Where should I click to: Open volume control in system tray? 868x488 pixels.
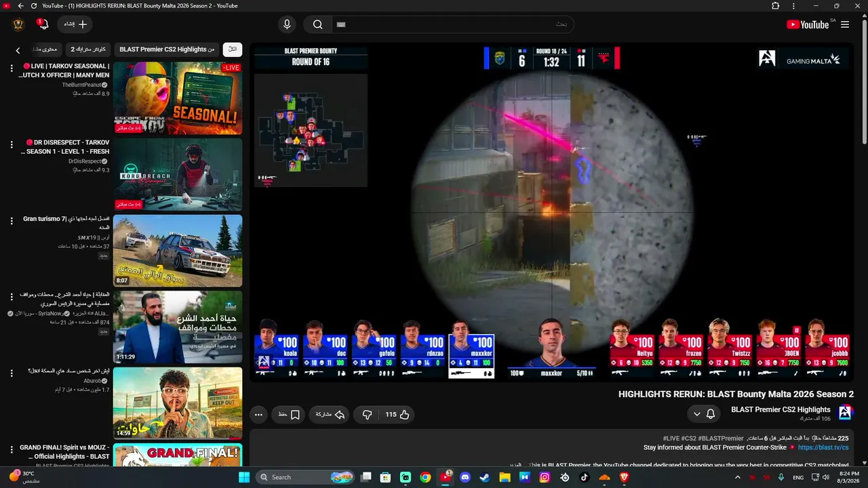pyautogui.click(x=825, y=477)
